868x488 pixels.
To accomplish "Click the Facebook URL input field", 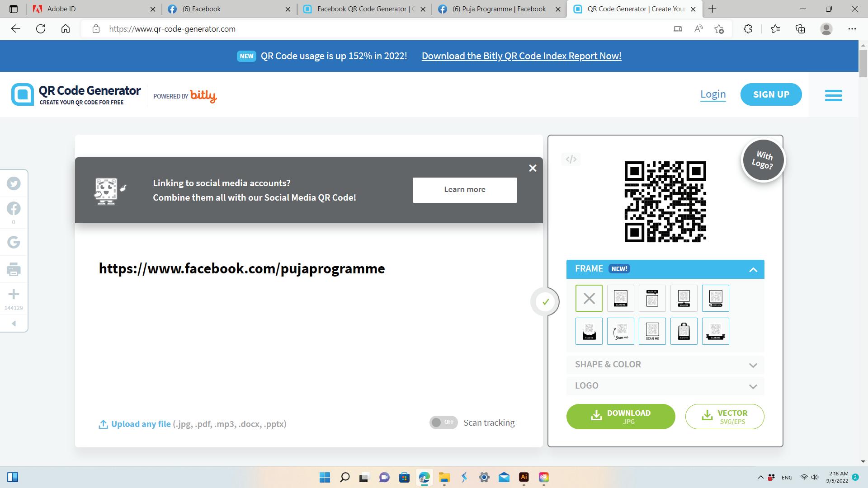I will tap(242, 269).
